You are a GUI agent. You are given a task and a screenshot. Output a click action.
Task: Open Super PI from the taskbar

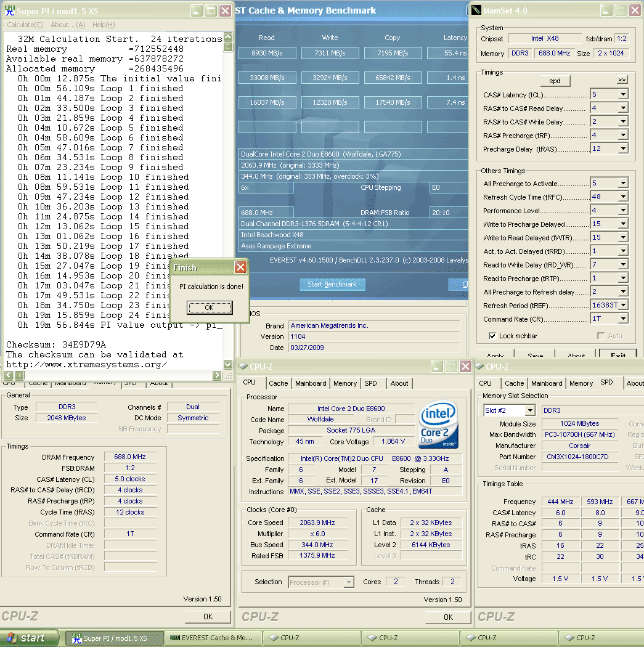click(x=114, y=638)
